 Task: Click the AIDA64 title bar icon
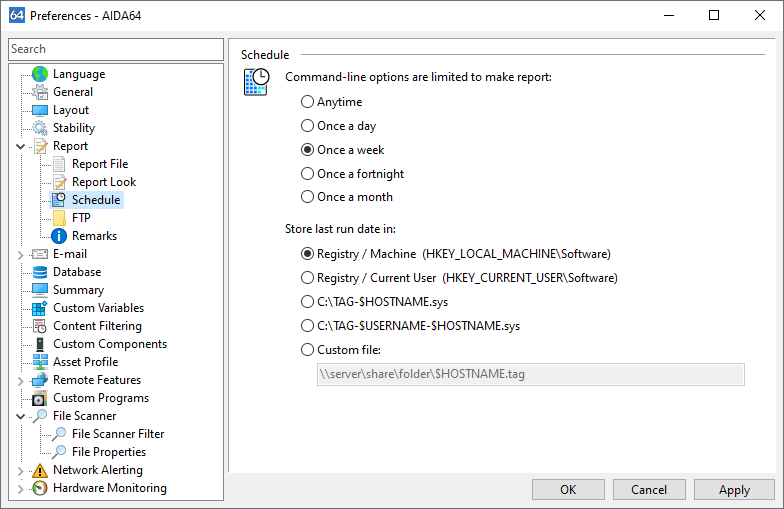(x=17, y=15)
